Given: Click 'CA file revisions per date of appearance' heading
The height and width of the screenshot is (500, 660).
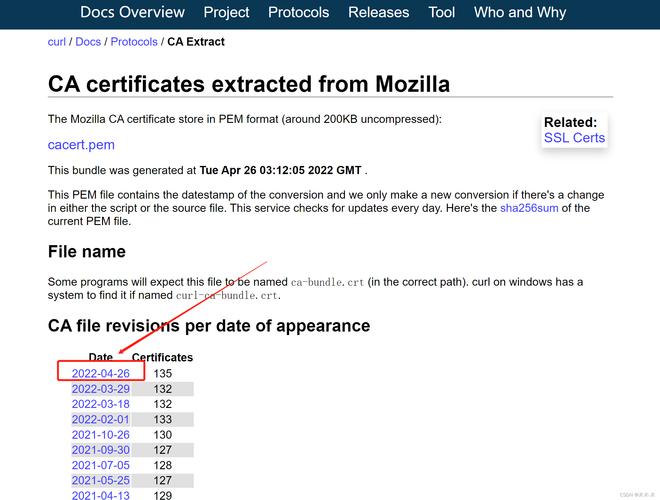Looking at the screenshot, I should click(x=209, y=326).
